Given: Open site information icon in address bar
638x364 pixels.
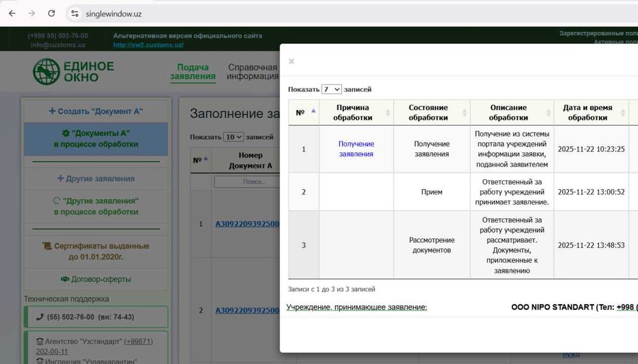Looking at the screenshot, I should [75, 13].
